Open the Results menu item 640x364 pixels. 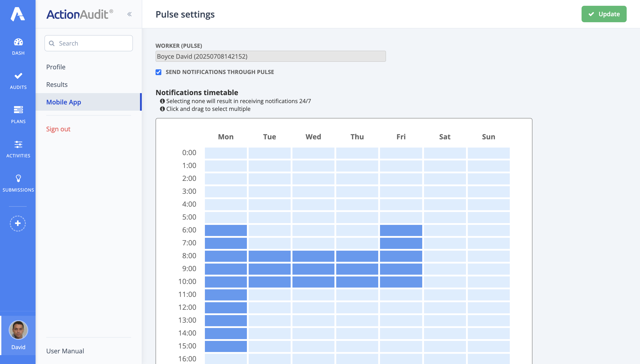[x=57, y=84]
